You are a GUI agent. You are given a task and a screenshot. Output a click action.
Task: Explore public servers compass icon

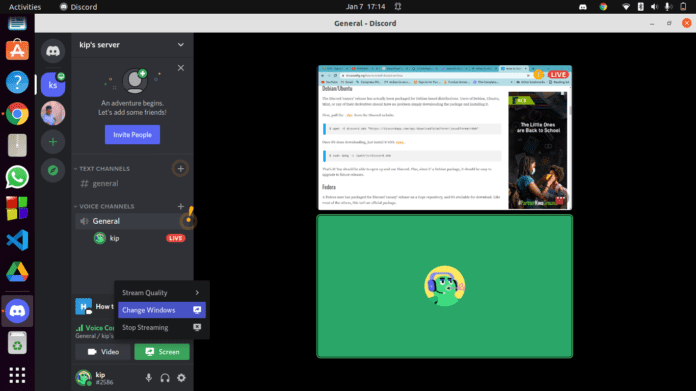coord(53,170)
